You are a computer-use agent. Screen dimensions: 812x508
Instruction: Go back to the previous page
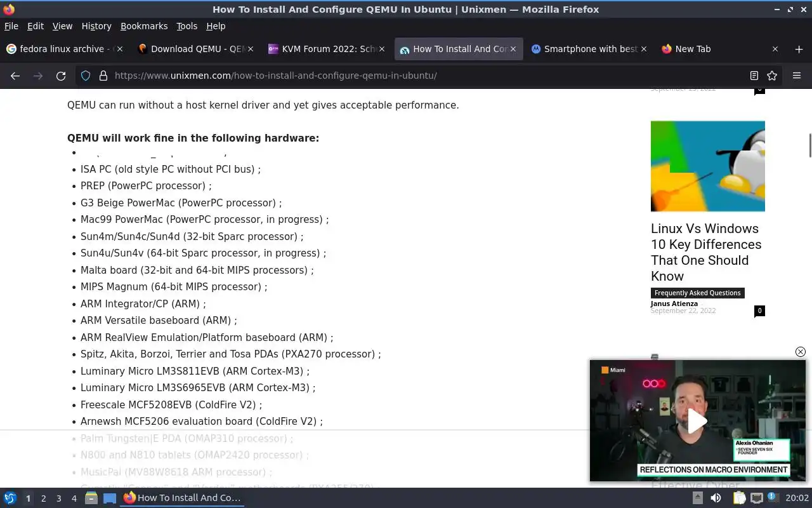[x=15, y=76]
